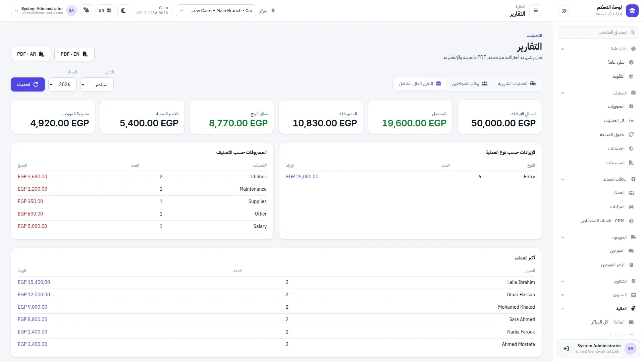Screen dimensions: 644x362
Task: Export report with PDF · EN button
Action: coord(74,54)
